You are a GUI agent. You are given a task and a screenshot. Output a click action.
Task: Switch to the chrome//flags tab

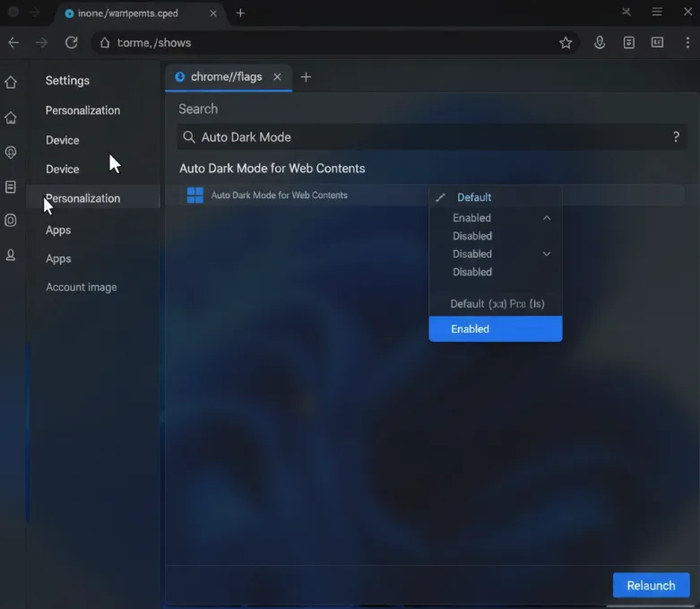click(226, 77)
